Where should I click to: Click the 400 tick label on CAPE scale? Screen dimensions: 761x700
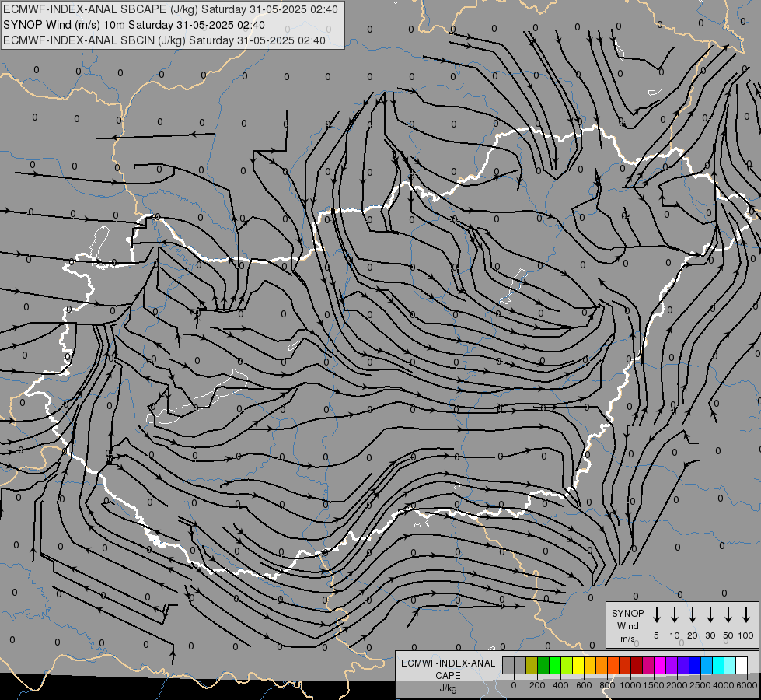560,685
